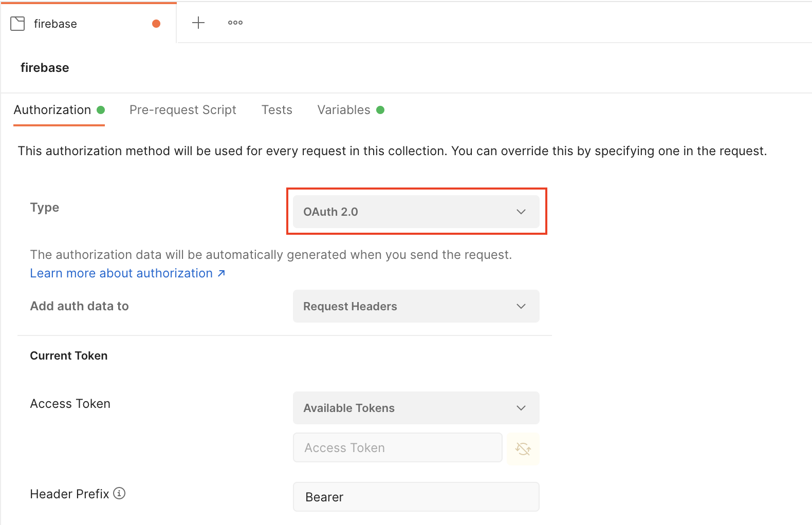The height and width of the screenshot is (525, 812).
Task: Click the Access Token input field
Action: tap(397, 448)
